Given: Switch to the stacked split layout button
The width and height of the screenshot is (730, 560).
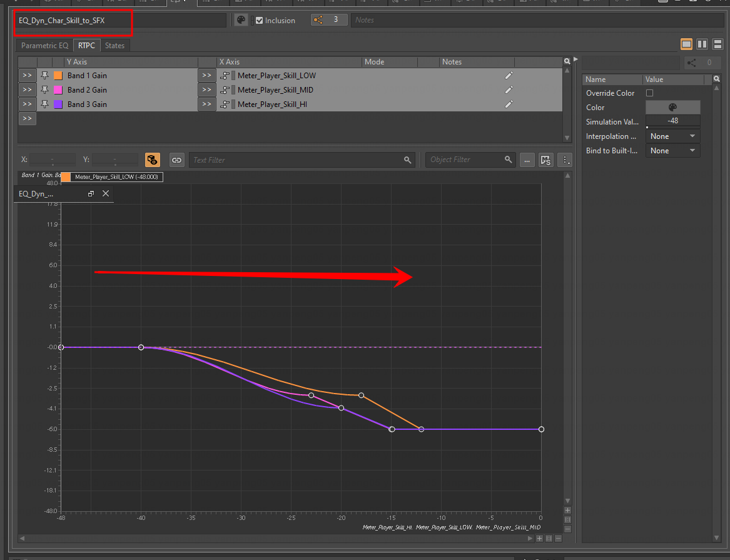Looking at the screenshot, I should coord(718,44).
